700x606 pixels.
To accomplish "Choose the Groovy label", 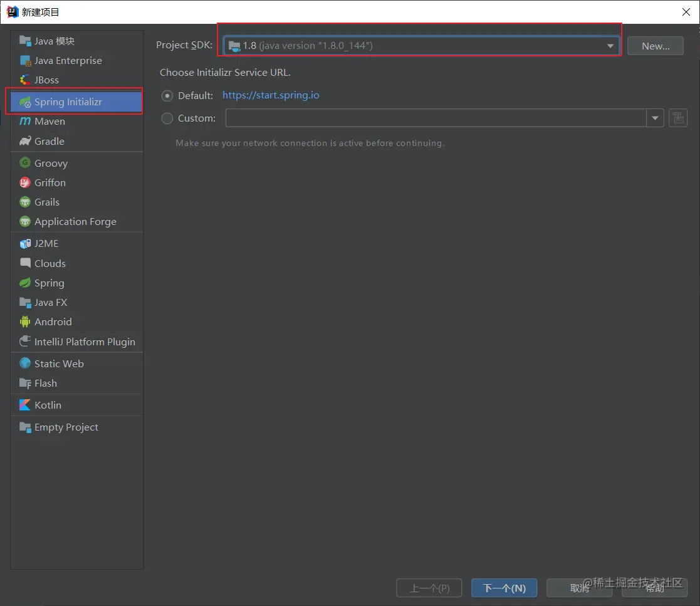I will 51,164.
